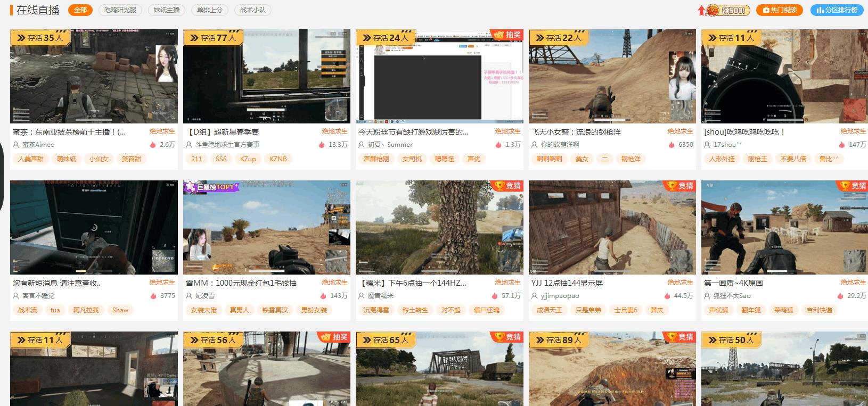Click 竞猜 badge on 存活65人 stream

(x=506, y=337)
